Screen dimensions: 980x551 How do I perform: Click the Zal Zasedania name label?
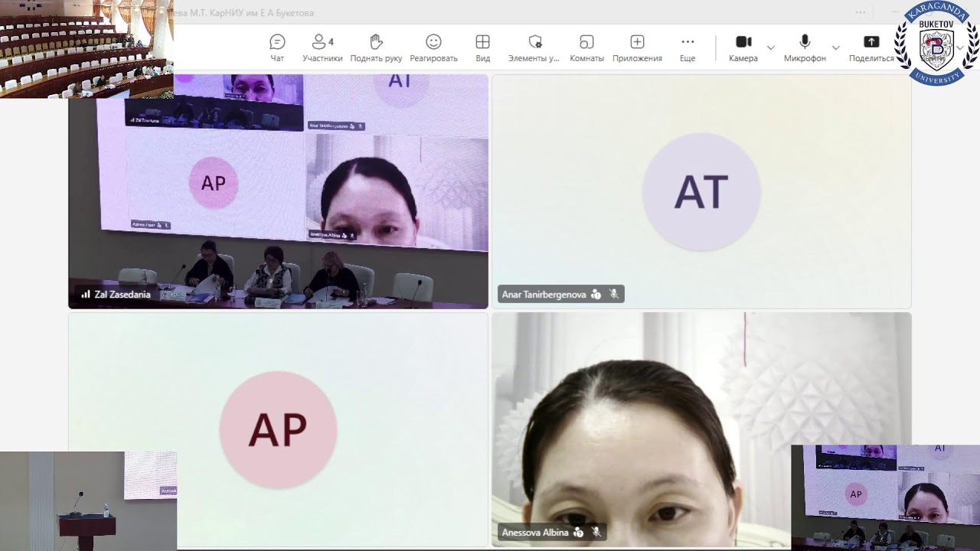click(x=122, y=295)
